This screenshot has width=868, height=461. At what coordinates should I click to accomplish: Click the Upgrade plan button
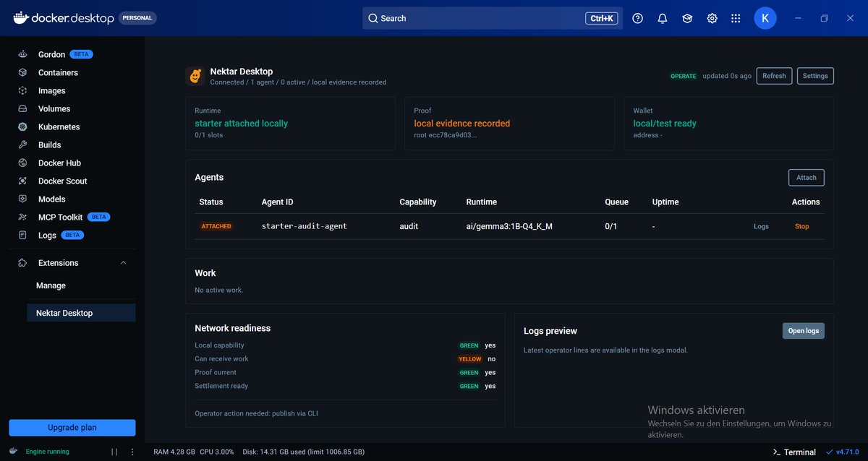pyautogui.click(x=72, y=428)
